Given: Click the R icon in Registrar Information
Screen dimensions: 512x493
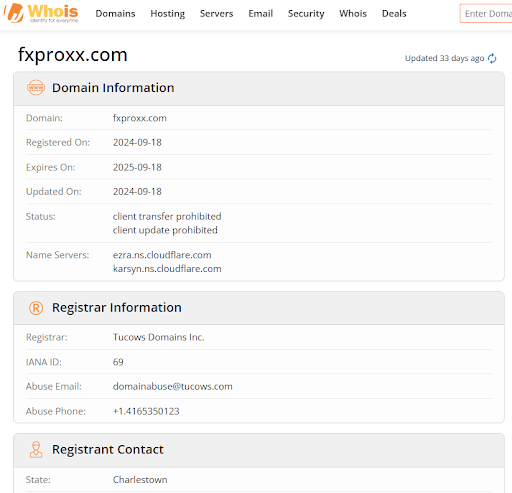Looking at the screenshot, I should pyautogui.click(x=36, y=308).
